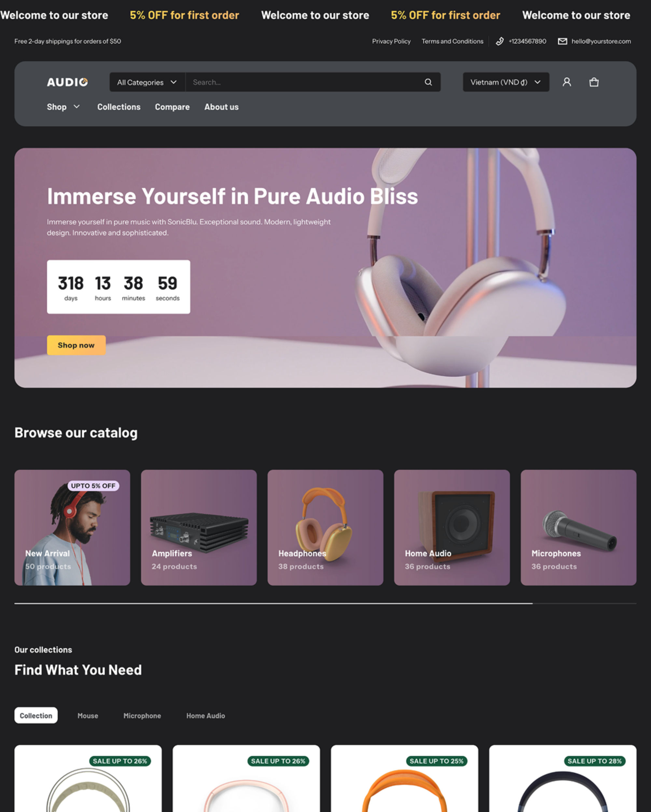Click the Shop now button

click(x=76, y=345)
